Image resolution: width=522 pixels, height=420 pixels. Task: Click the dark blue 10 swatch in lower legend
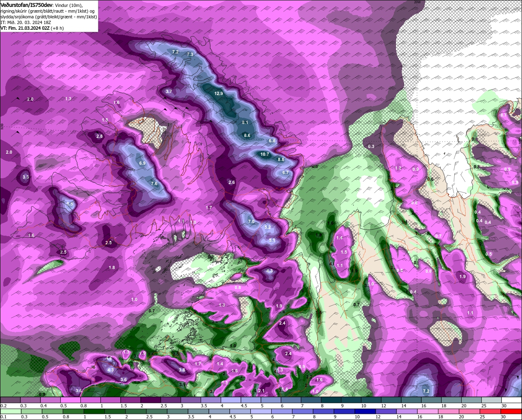tap(365, 411)
